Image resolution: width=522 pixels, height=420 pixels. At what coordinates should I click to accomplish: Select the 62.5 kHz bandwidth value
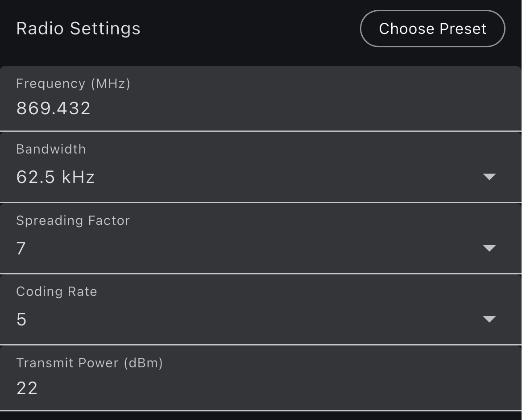[55, 177]
